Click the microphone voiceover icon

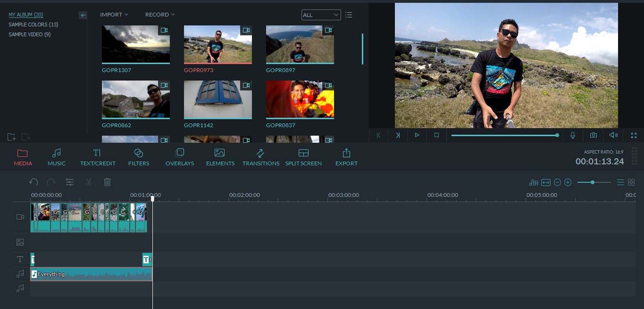(x=573, y=135)
